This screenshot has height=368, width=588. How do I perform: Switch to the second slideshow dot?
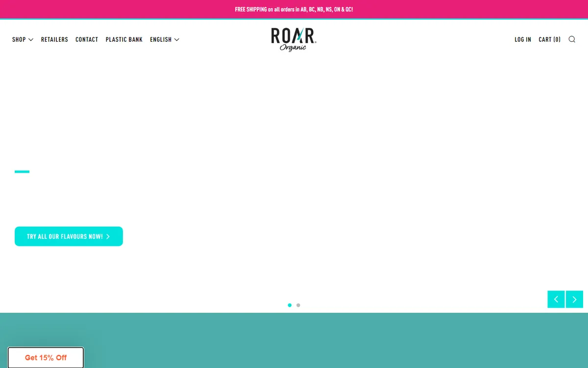click(298, 305)
